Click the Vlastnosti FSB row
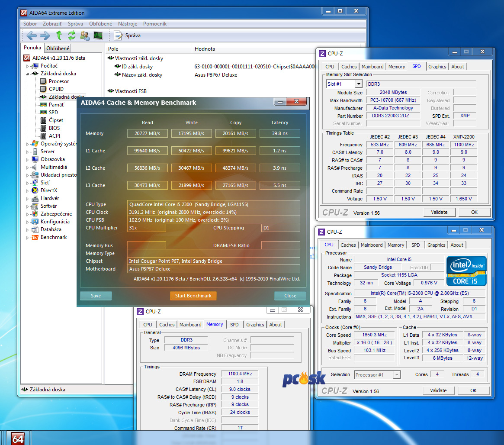Image resolution: width=504 pixels, height=445 pixels. click(x=131, y=91)
